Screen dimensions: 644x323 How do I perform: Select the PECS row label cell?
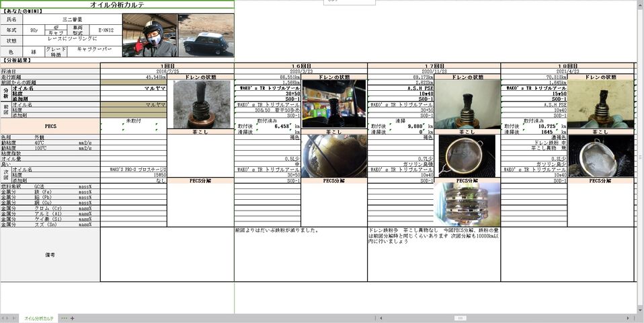click(x=50, y=127)
